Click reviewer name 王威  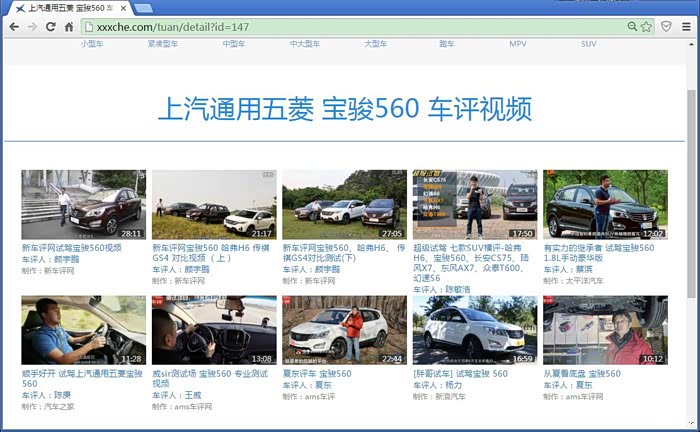coord(193,395)
